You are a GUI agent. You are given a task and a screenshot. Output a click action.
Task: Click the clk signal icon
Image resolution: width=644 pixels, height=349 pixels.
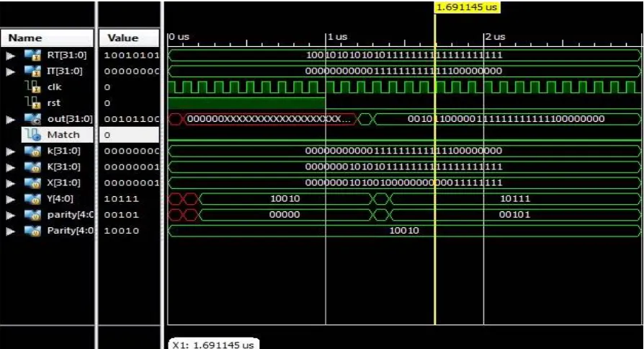coord(32,87)
